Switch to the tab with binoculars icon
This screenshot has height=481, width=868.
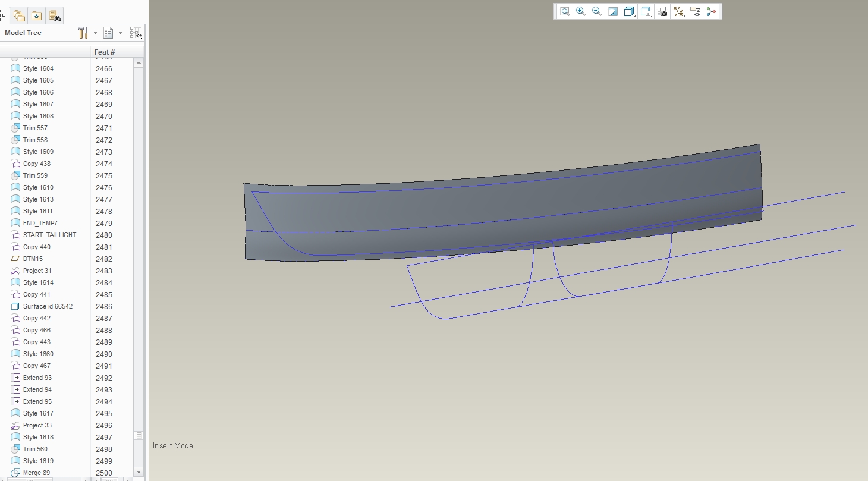tap(54, 16)
